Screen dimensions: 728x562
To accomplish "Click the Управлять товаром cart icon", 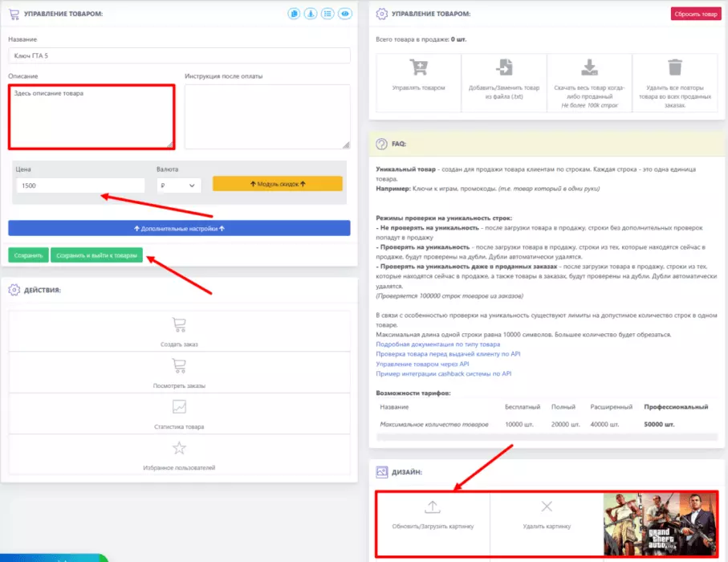I will pyautogui.click(x=419, y=67).
